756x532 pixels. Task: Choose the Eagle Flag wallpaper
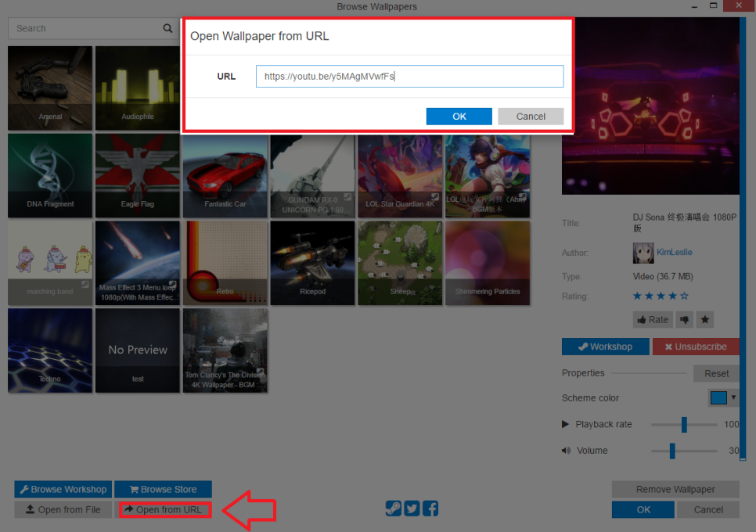[138, 175]
